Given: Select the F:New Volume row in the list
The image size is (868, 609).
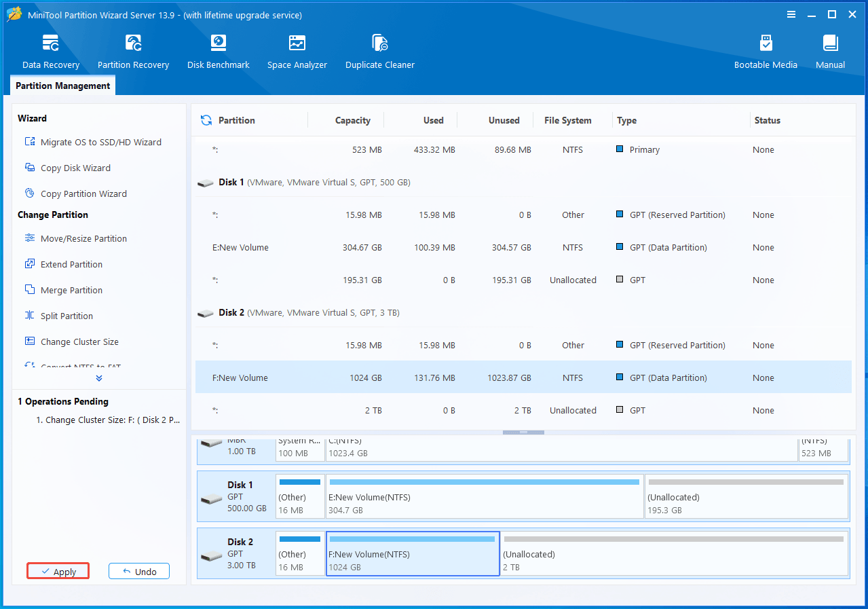Looking at the screenshot, I should tap(523, 377).
